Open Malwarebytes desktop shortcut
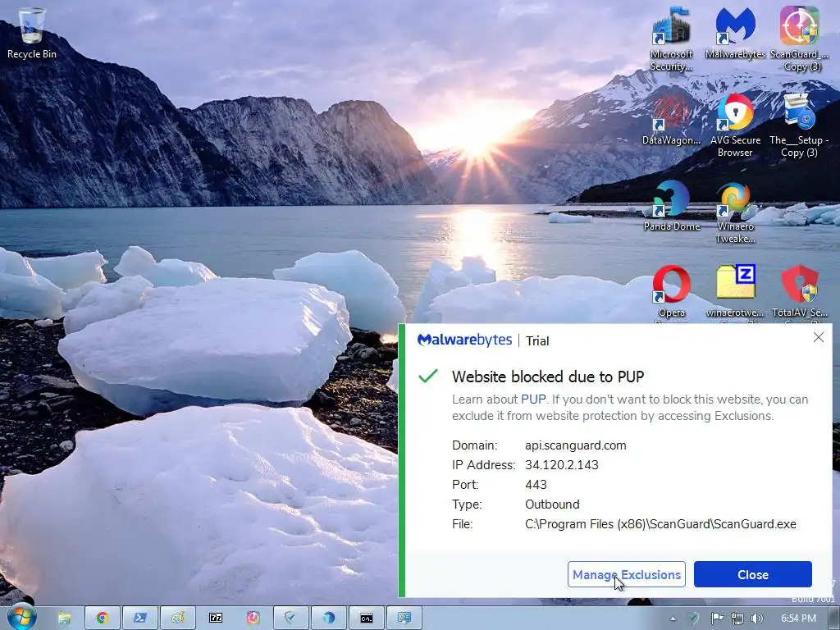 pos(735,33)
